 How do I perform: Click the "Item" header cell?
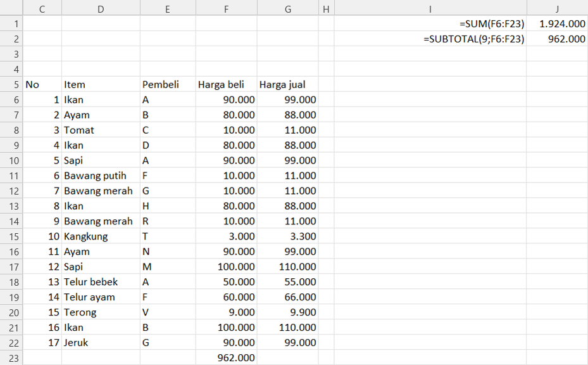point(101,84)
